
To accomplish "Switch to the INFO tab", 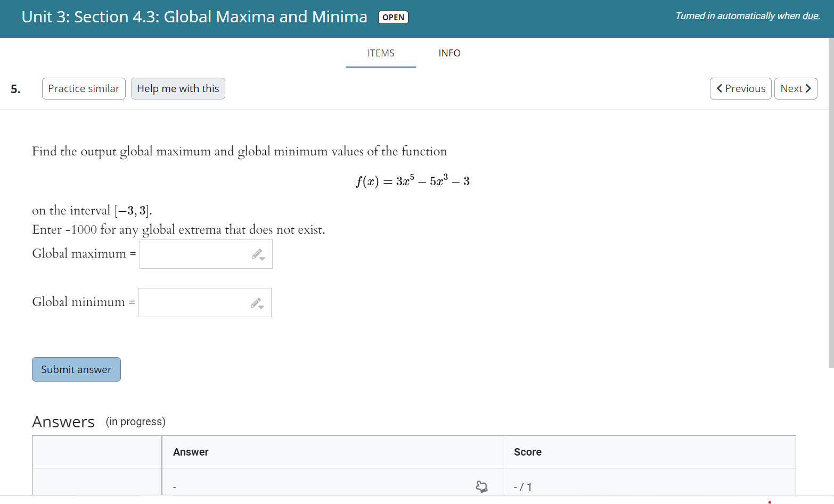I will (x=449, y=53).
